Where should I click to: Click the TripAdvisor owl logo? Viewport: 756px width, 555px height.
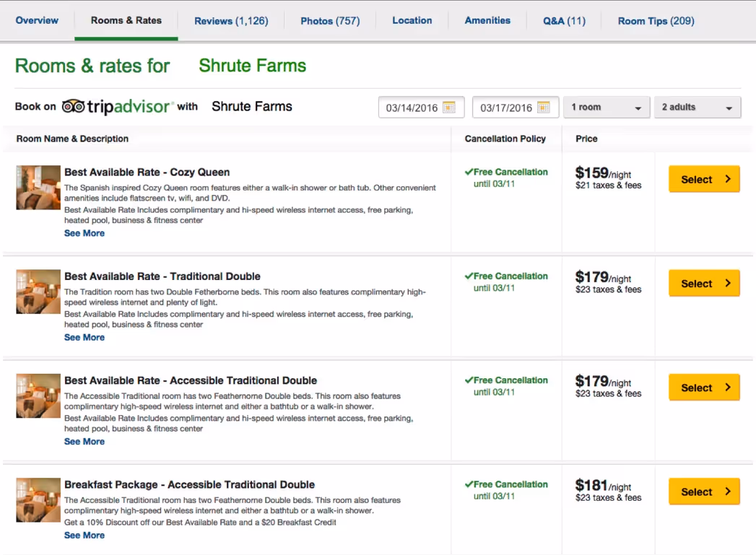[74, 105]
